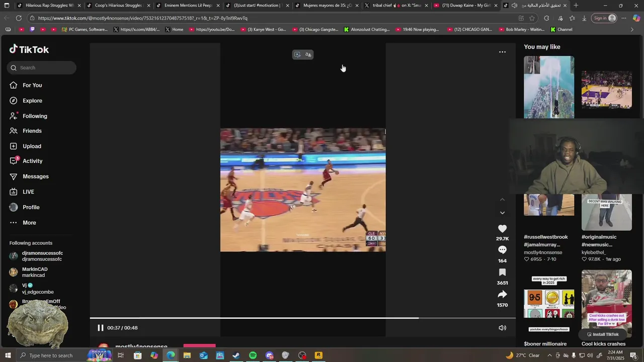Like the video with heart icon

coord(502,229)
